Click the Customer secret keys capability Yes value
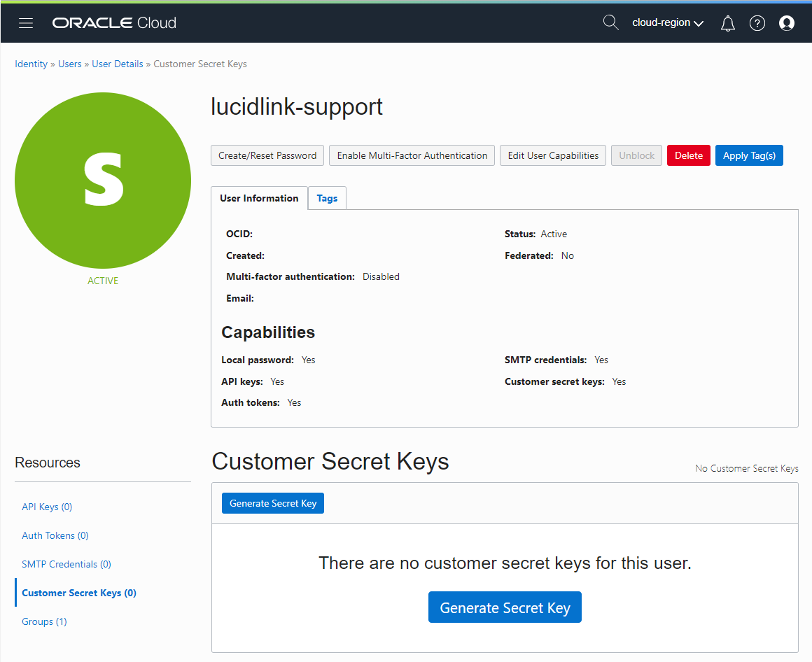 coord(619,382)
